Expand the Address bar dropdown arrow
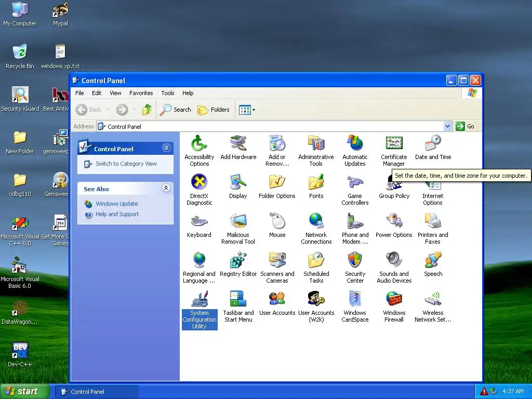The image size is (532, 399). (x=447, y=126)
